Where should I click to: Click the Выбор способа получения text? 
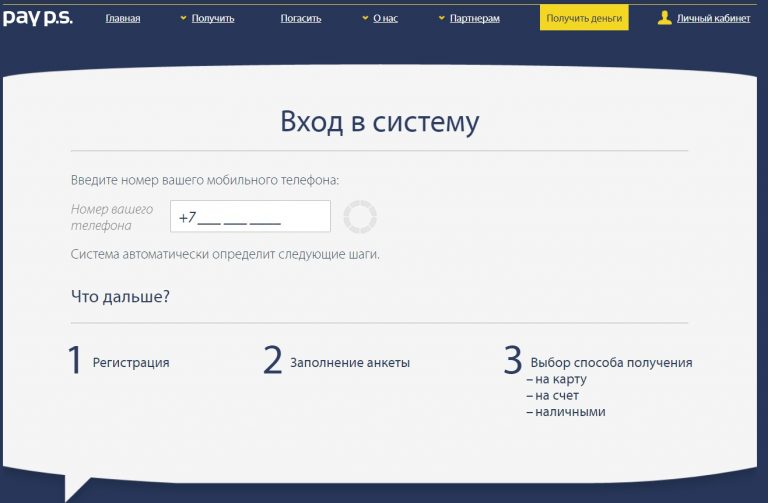(x=611, y=363)
